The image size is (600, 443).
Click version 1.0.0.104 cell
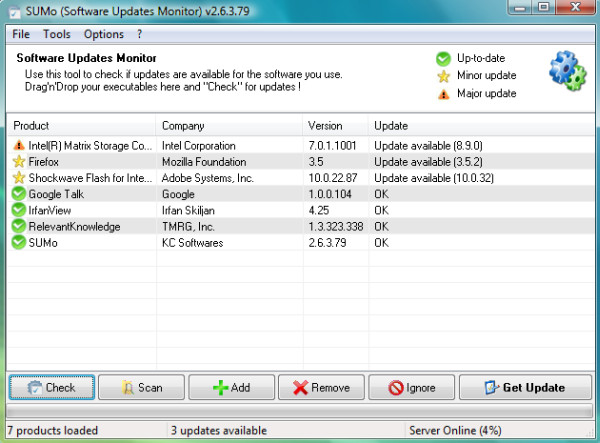330,194
